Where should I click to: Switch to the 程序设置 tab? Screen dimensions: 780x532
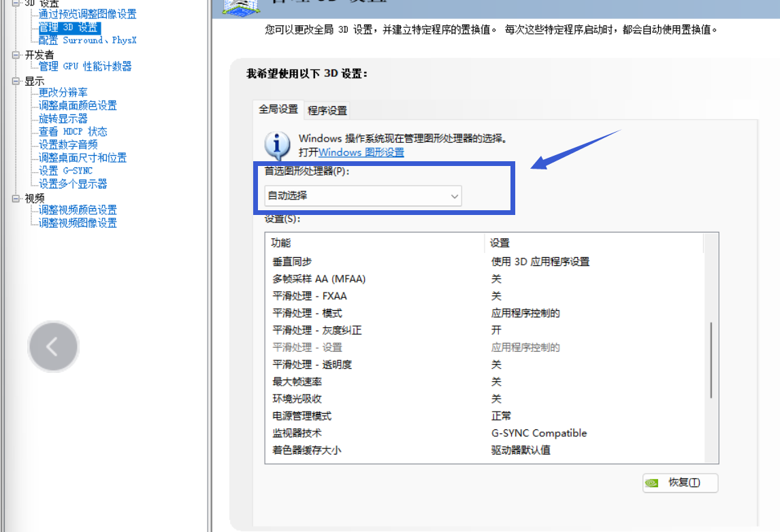327,110
